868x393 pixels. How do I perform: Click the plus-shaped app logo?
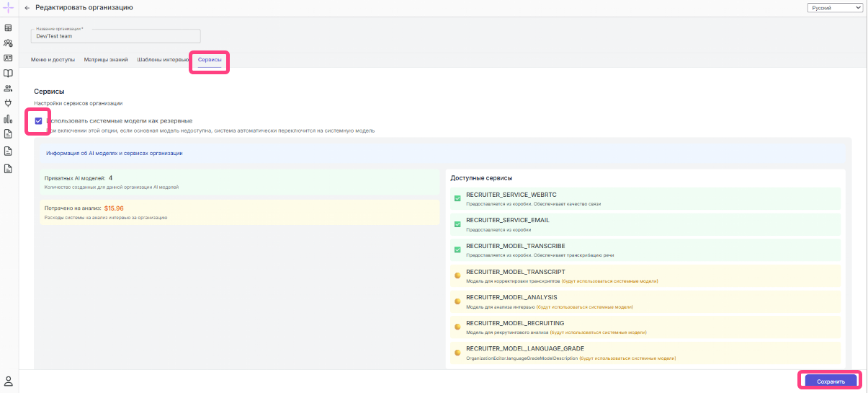[9, 7]
